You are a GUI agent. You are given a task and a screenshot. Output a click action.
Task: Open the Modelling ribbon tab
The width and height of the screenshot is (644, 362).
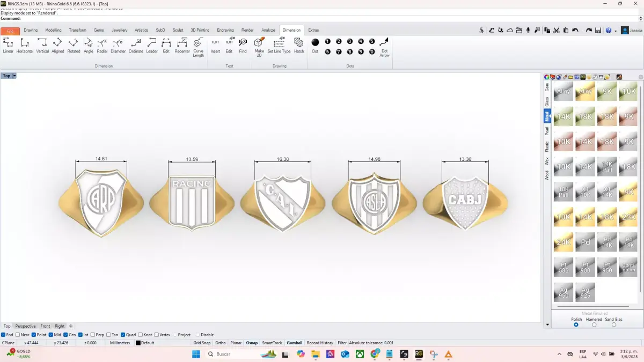tap(53, 30)
